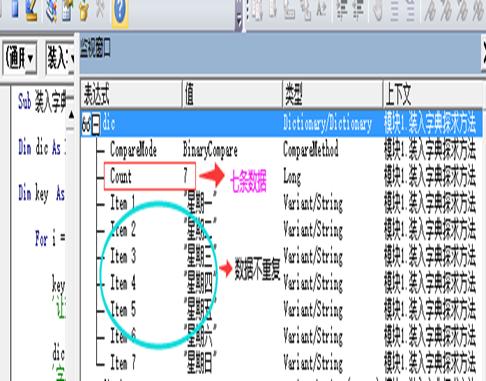Select the Item 7 row
This screenshot has height=381, width=486.
(282, 363)
